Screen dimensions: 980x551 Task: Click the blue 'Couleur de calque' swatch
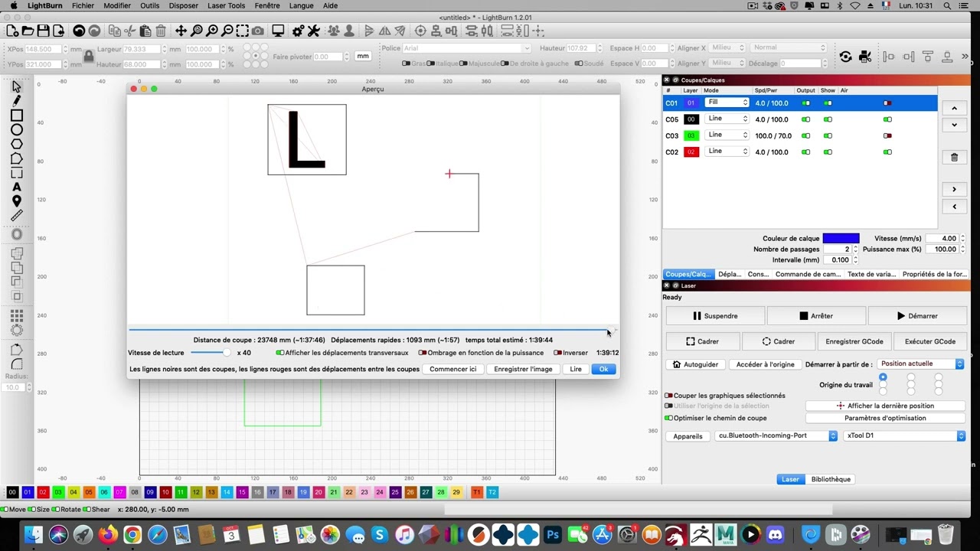point(841,238)
